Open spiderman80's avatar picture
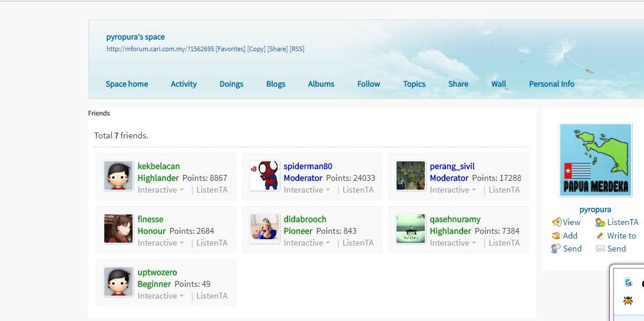 (x=265, y=176)
